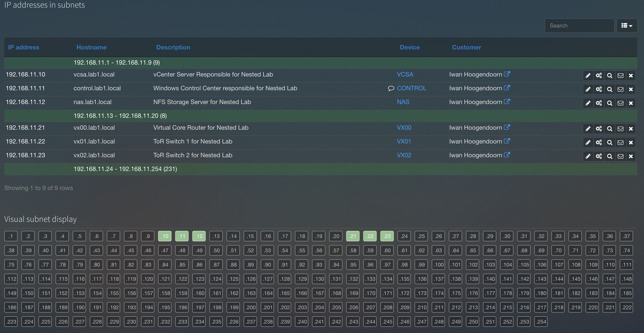Click the search magnifier icon for nas.lab1.local row
Screen dimensions: 644x333
click(x=610, y=103)
